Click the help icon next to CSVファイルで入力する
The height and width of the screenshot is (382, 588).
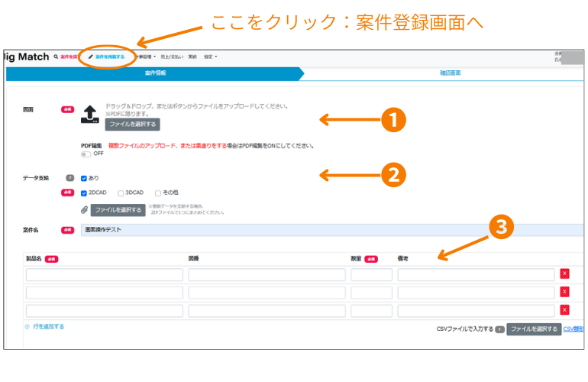499,329
